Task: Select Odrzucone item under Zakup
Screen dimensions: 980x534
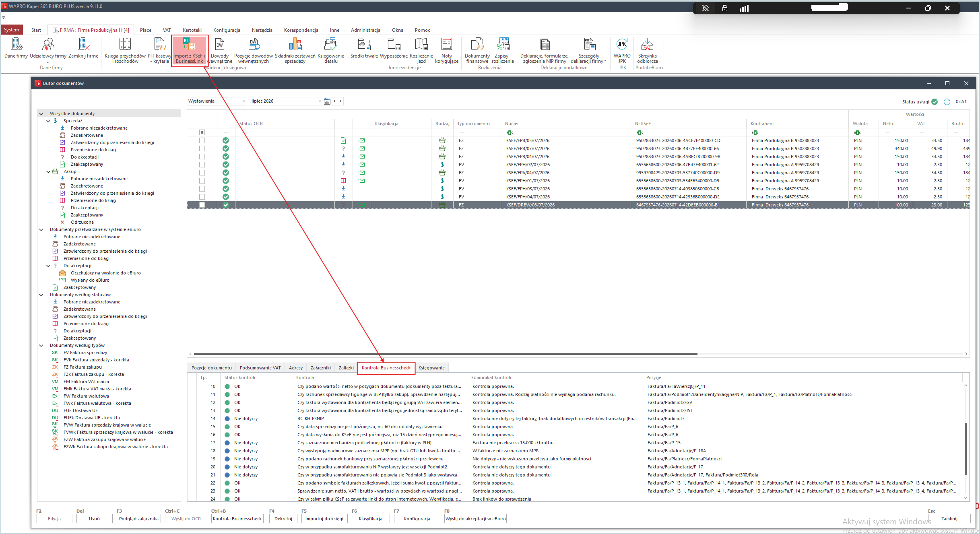Action: pos(82,223)
